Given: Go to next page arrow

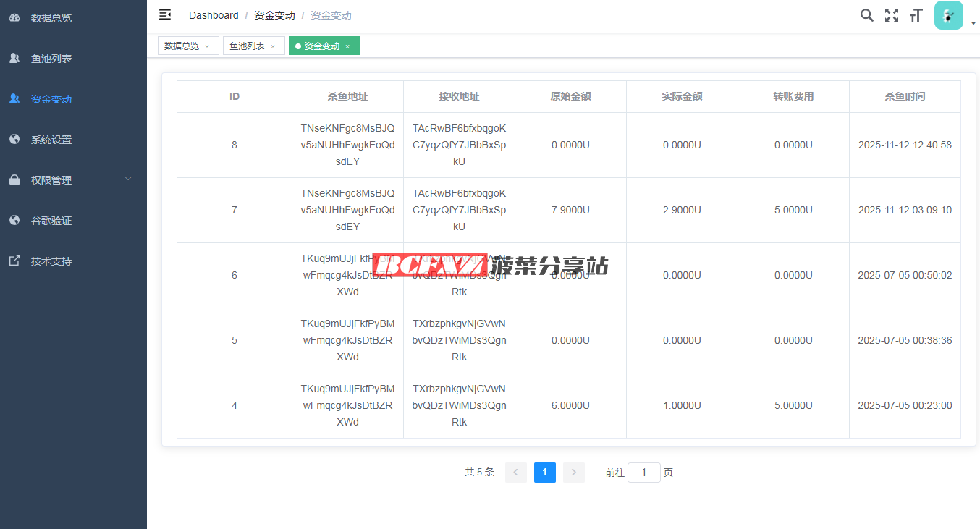Looking at the screenshot, I should (573, 473).
